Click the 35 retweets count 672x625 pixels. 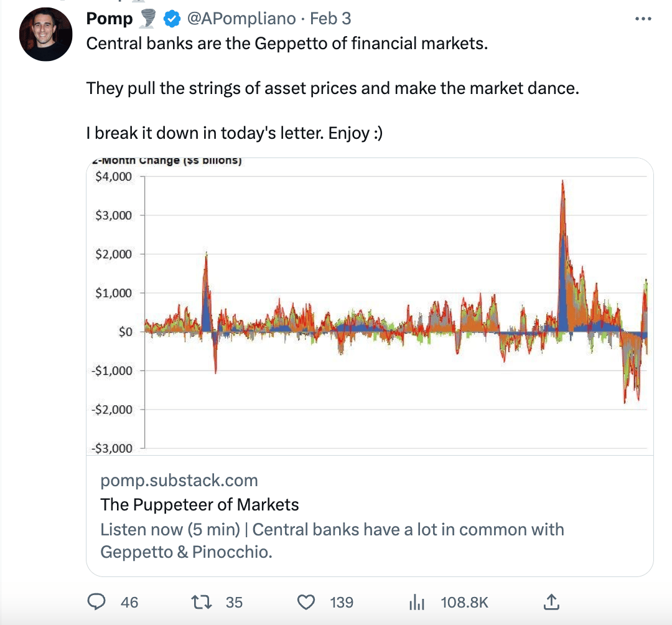234,602
